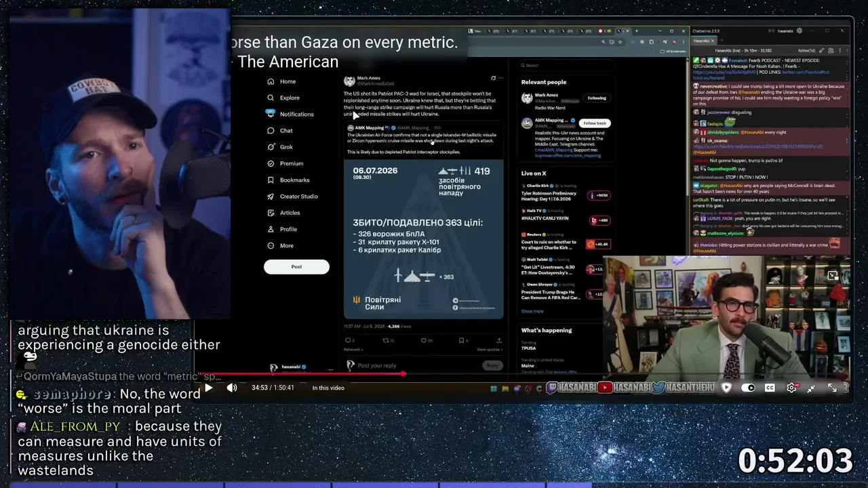The height and width of the screenshot is (488, 868).
Task: Open Charlie Kirk live stream listing
Action: pos(565,195)
